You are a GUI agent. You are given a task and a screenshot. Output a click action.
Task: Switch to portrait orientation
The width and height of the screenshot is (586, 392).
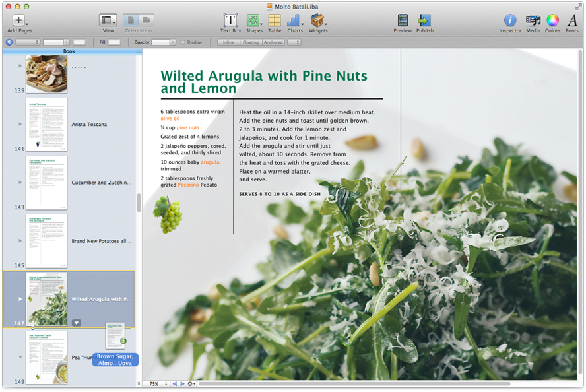click(x=131, y=20)
